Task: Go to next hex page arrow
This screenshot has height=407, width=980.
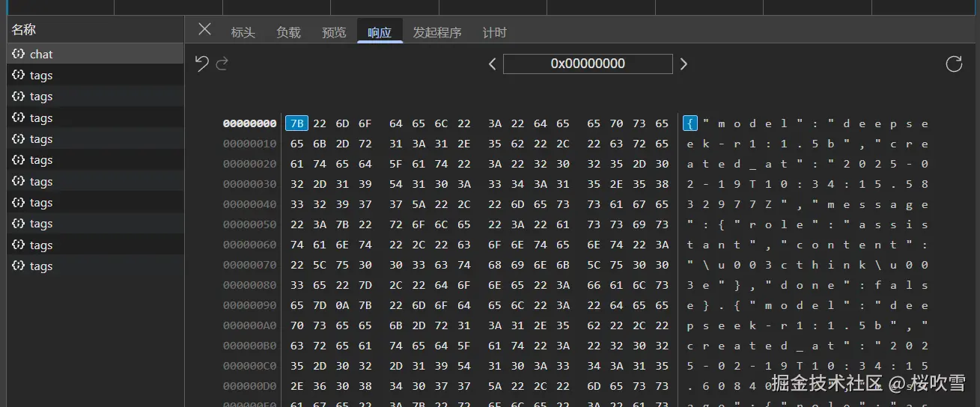Action: (x=684, y=64)
